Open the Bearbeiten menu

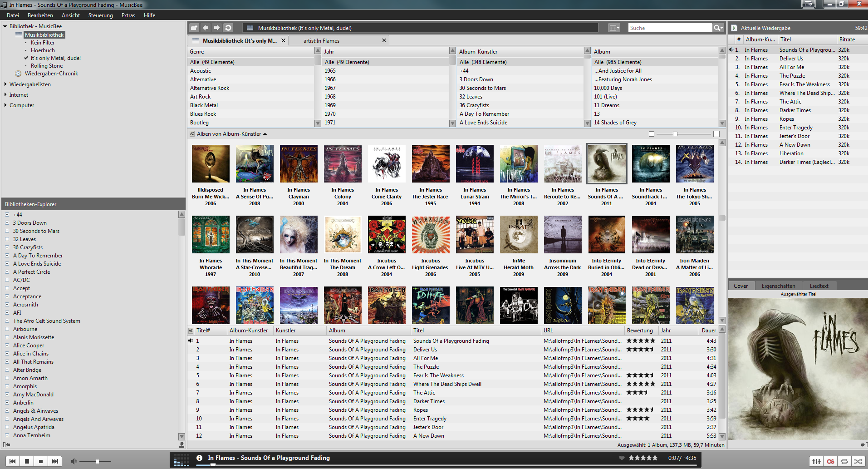click(x=40, y=15)
